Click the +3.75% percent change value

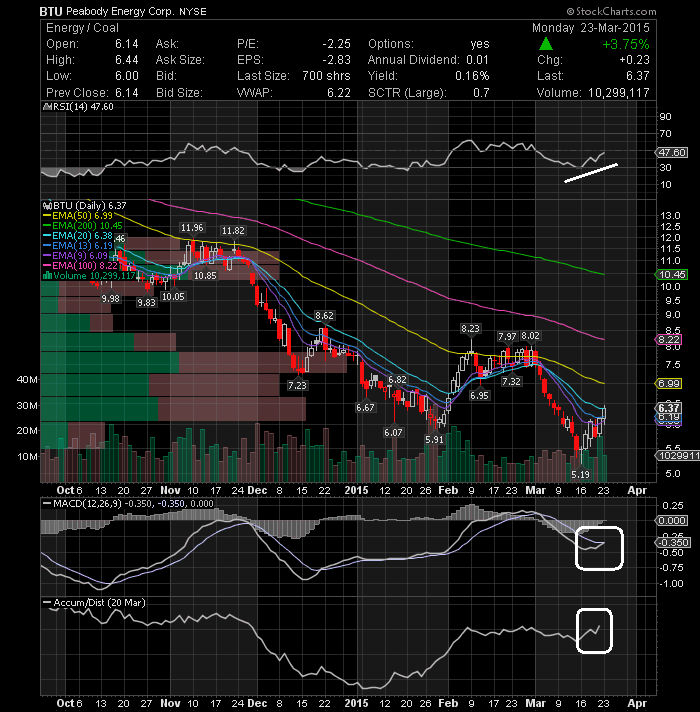click(x=626, y=44)
